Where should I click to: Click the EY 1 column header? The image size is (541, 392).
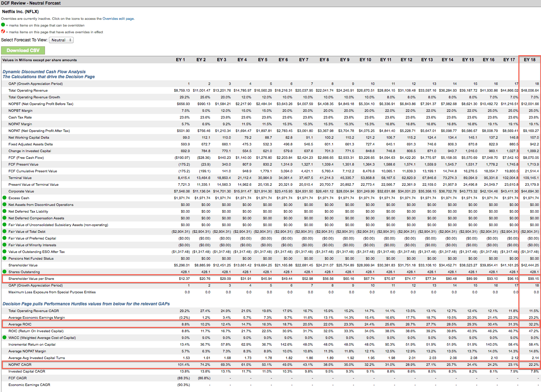pos(181,60)
